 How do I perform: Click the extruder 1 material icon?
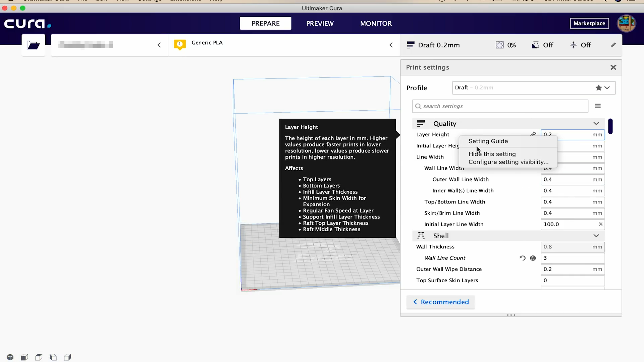180,45
